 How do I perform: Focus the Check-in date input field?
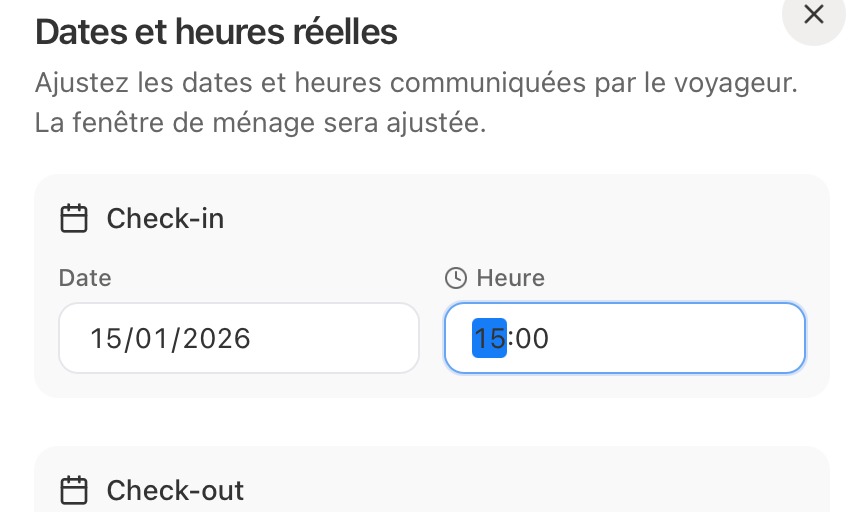(x=238, y=338)
